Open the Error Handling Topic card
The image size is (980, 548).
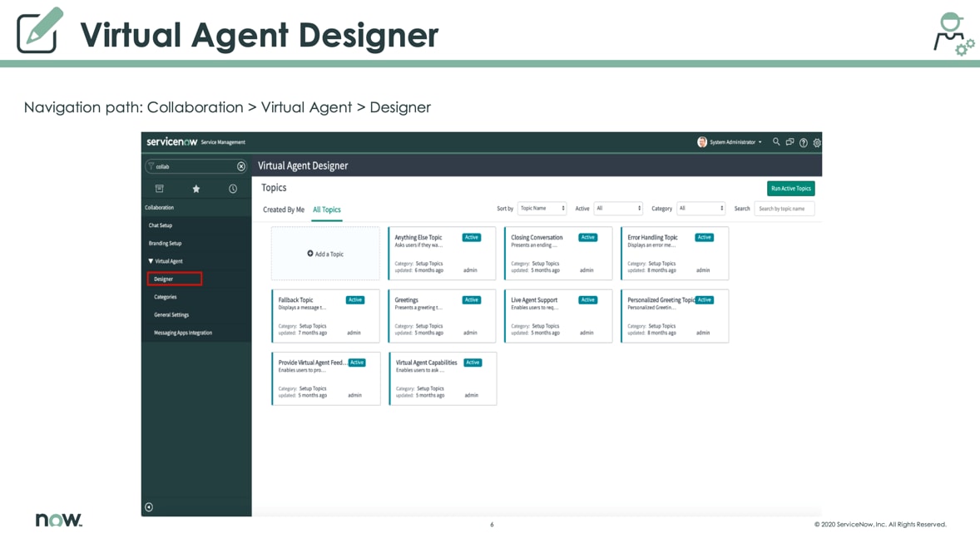(x=675, y=254)
